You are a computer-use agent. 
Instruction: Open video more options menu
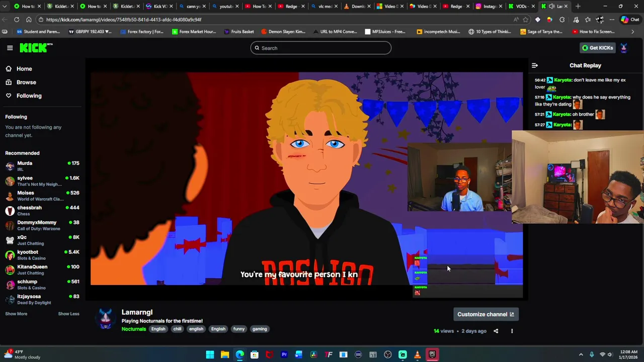[512, 331]
